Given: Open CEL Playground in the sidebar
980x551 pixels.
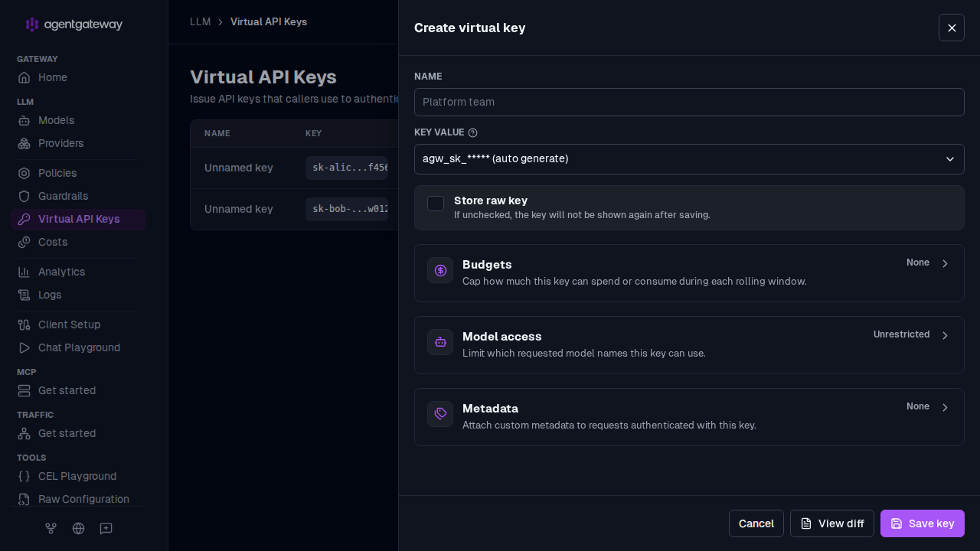Looking at the screenshot, I should pyautogui.click(x=78, y=476).
